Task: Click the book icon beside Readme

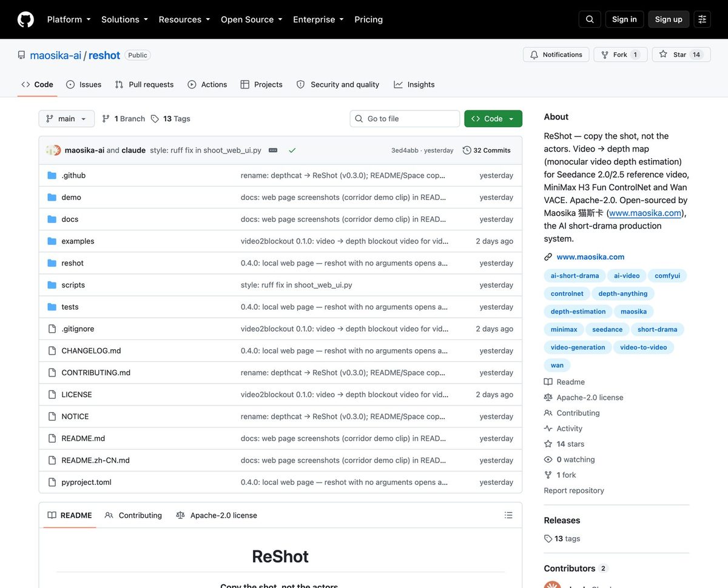Action: coord(548,382)
